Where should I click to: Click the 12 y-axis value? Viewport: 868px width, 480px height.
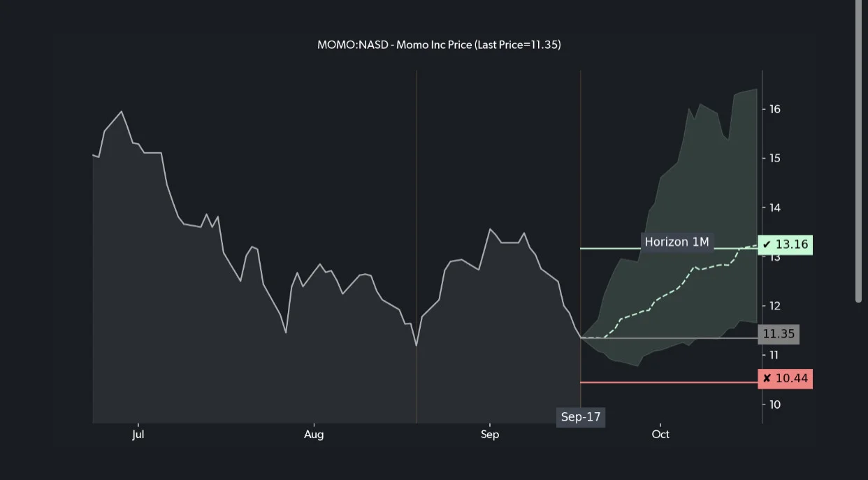click(x=774, y=306)
